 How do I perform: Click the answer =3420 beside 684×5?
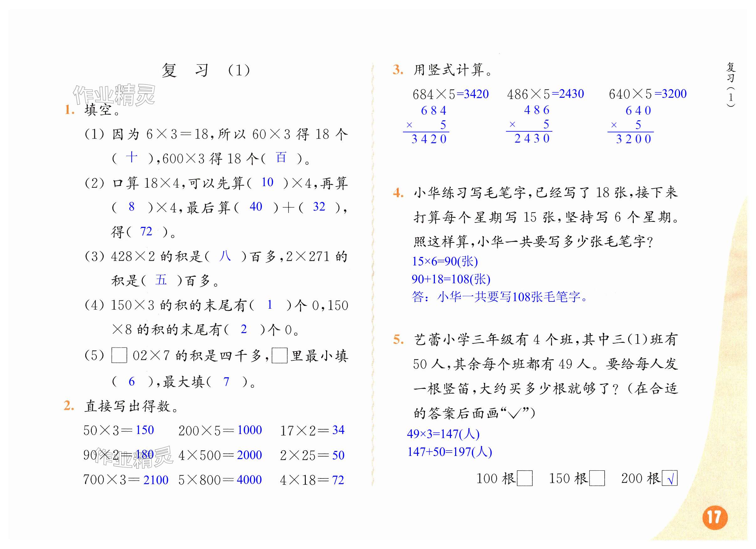tap(472, 94)
